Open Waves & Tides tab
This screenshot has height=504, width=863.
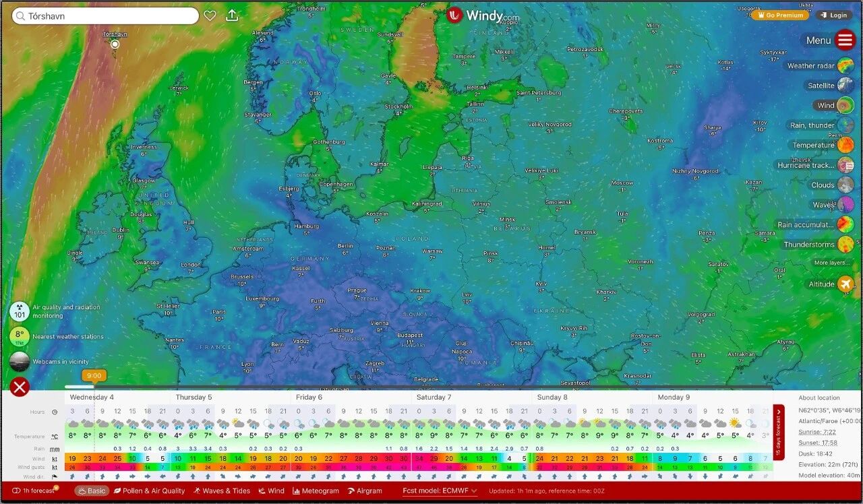222,491
